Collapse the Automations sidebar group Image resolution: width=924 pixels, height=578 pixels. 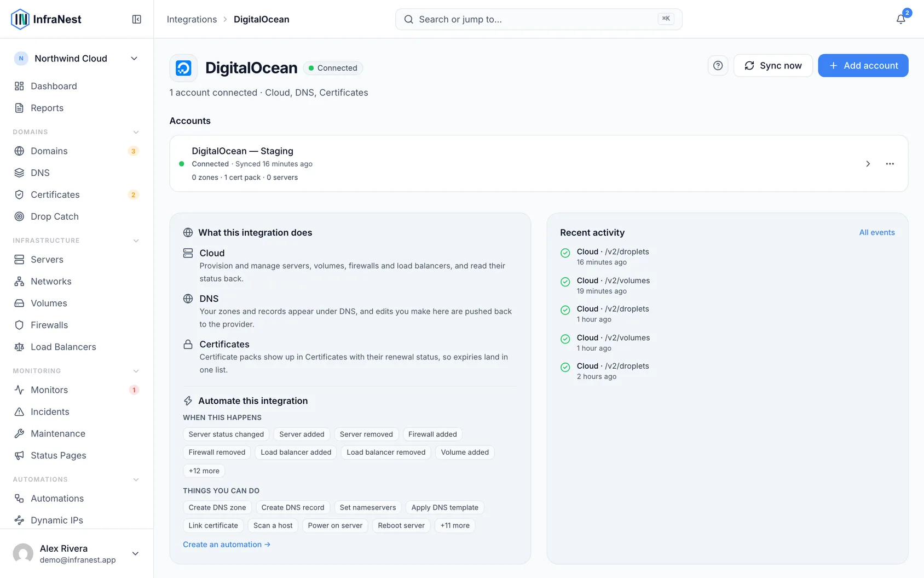coord(136,479)
